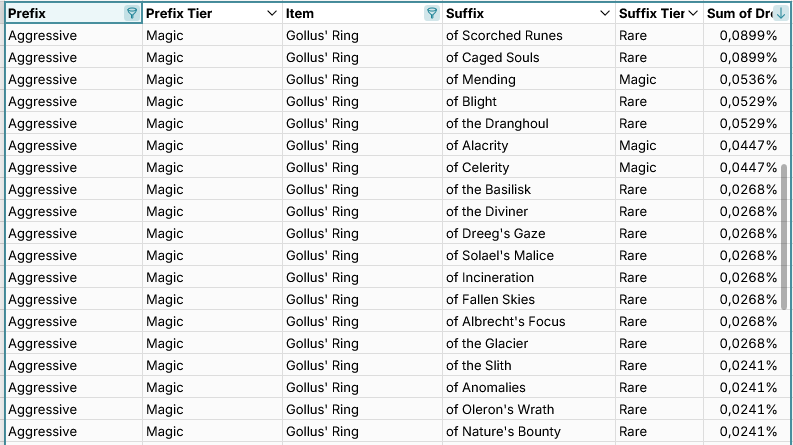
Task: Select the 'of Oleron's Wrath' cell
Action: (x=528, y=410)
